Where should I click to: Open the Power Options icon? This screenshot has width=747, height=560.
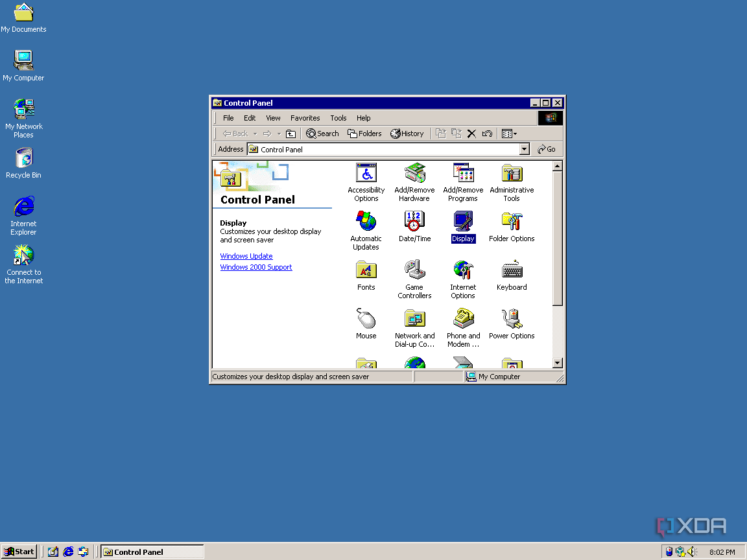(x=512, y=319)
